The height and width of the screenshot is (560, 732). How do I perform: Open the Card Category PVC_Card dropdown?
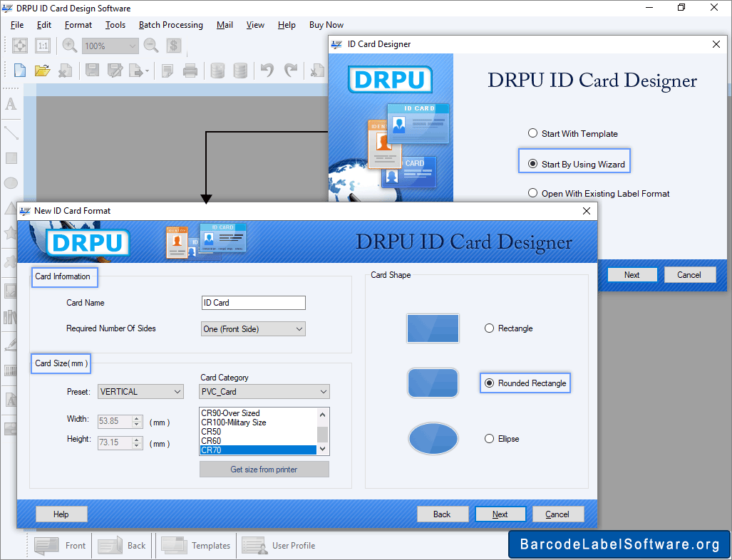click(264, 391)
